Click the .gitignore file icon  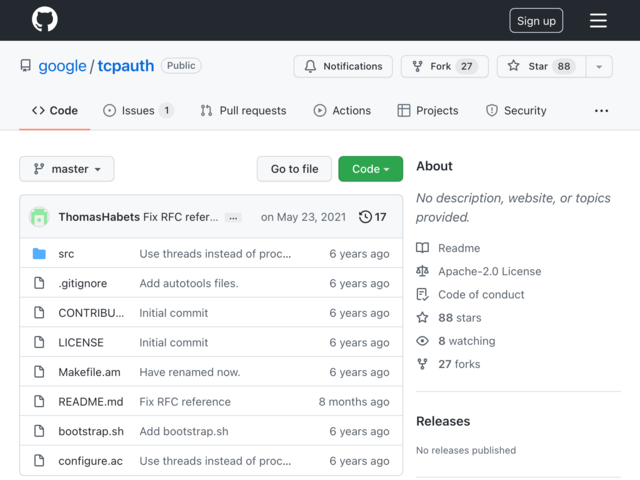point(39,283)
